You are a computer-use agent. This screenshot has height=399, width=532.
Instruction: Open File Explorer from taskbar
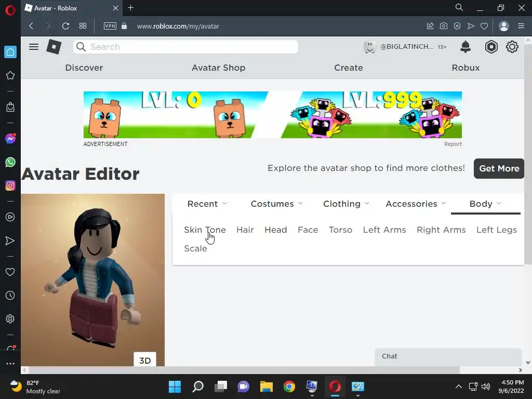pos(267,387)
